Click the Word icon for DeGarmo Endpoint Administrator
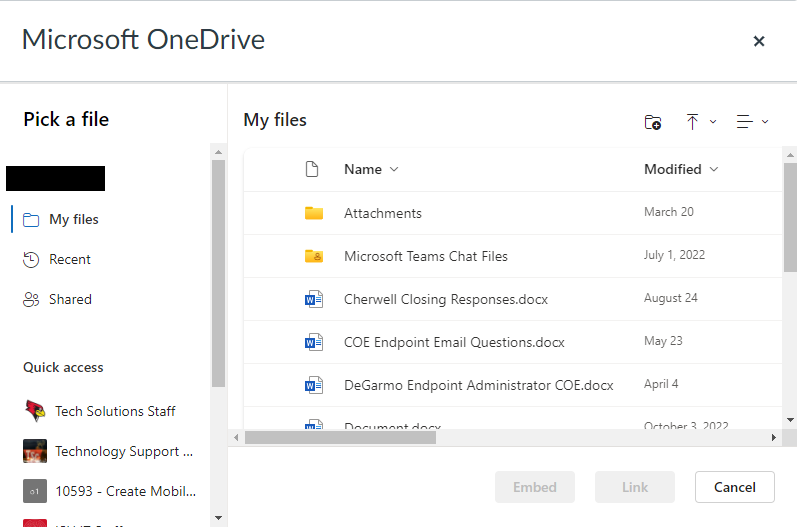The image size is (797, 527). pyautogui.click(x=314, y=385)
